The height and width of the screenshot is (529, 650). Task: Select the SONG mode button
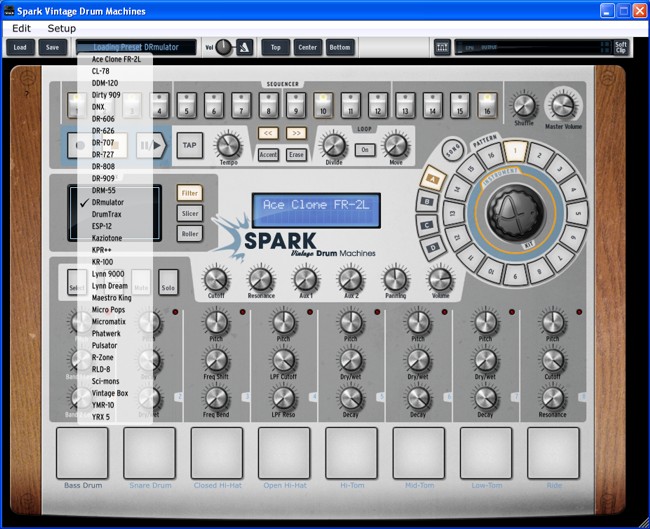453,149
